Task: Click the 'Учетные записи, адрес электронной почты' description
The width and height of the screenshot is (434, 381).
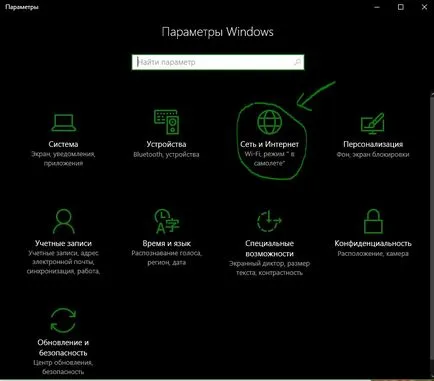Action: 63,262
